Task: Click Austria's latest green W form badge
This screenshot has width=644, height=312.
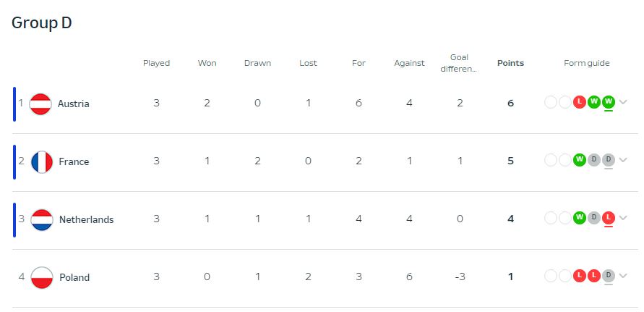Action: click(609, 101)
